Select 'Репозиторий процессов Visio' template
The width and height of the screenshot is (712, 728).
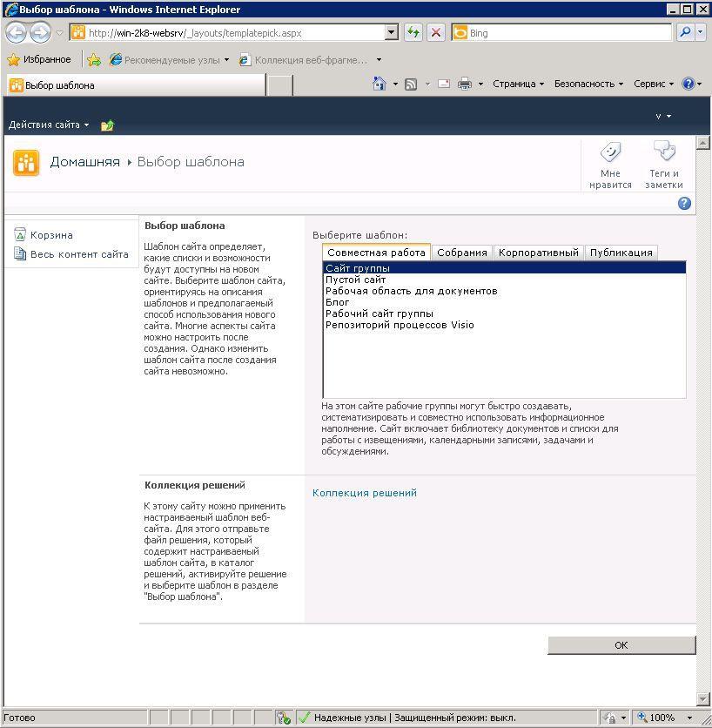click(504, 325)
